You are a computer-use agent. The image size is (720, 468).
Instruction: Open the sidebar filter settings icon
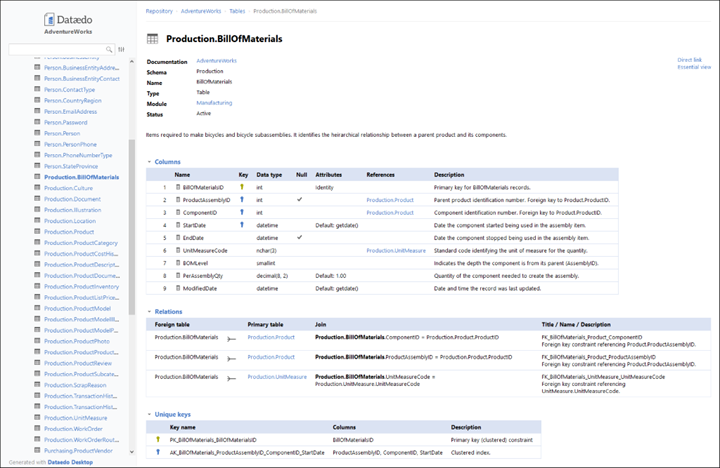click(121, 49)
